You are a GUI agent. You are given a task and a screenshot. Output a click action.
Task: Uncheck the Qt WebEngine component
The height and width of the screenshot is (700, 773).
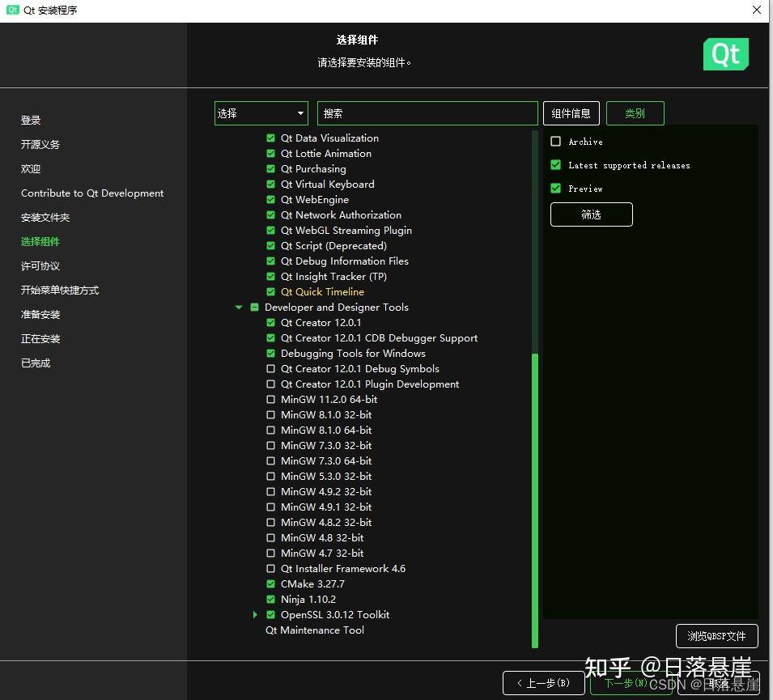(271, 199)
